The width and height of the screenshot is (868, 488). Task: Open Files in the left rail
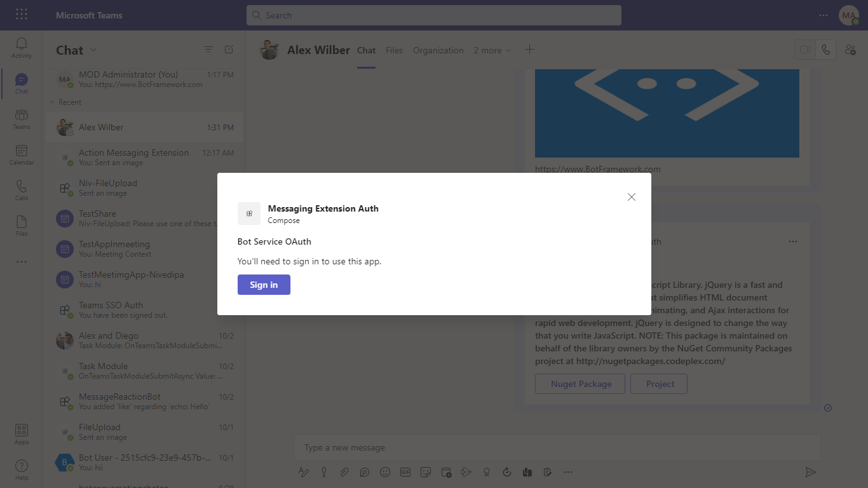[22, 226]
